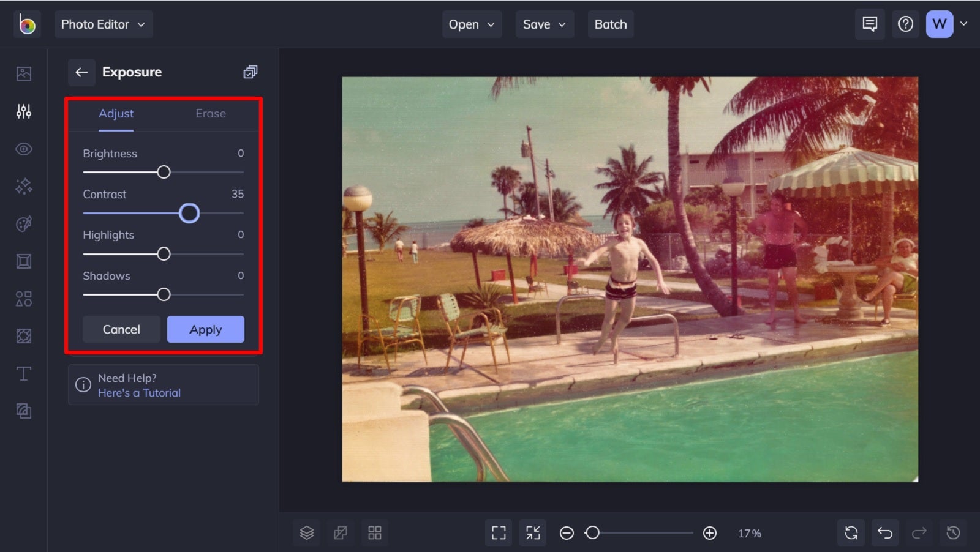The image size is (980, 552).
Task: Select the Frames tool
Action: point(23,261)
